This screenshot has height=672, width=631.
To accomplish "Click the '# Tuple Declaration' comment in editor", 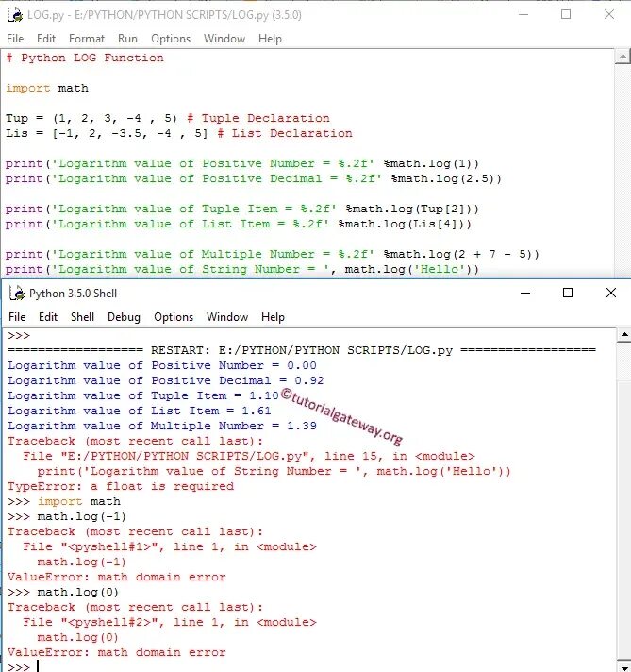I will pyautogui.click(x=258, y=118).
